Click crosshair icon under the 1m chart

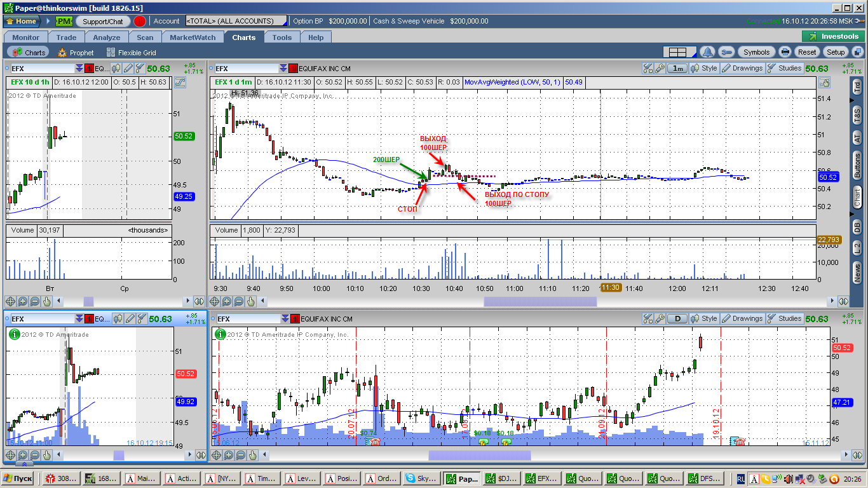tap(215, 302)
